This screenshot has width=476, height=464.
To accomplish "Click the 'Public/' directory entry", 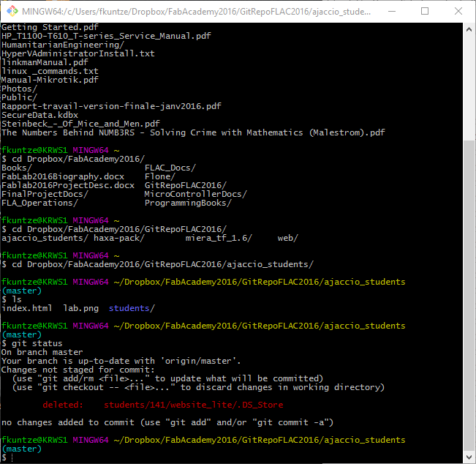I will pyautogui.click(x=19, y=97).
